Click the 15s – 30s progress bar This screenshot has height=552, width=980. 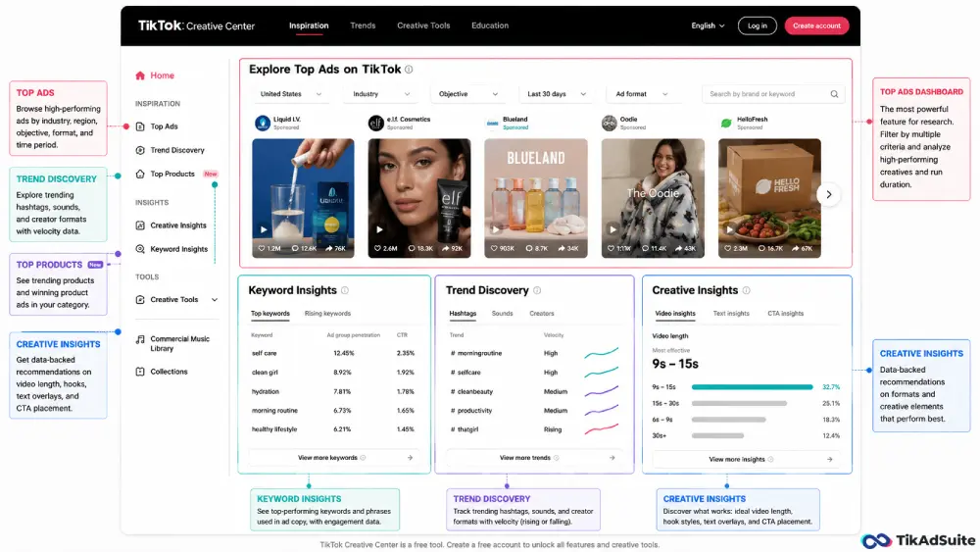(739, 403)
